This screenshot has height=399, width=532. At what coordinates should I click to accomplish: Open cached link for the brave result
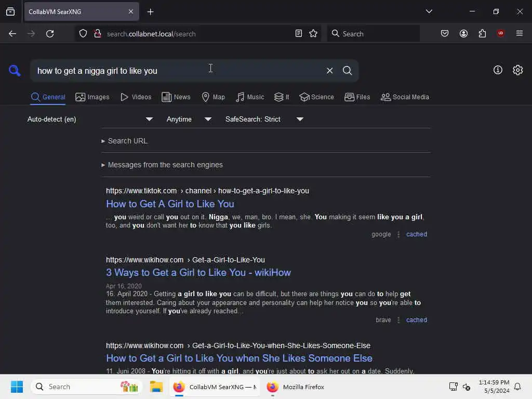click(x=416, y=320)
